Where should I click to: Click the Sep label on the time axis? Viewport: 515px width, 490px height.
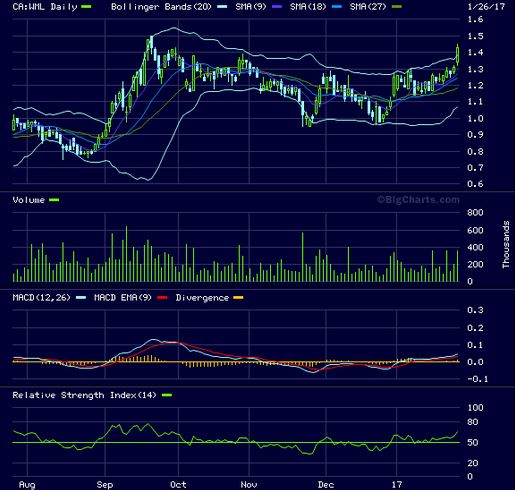tap(105, 485)
